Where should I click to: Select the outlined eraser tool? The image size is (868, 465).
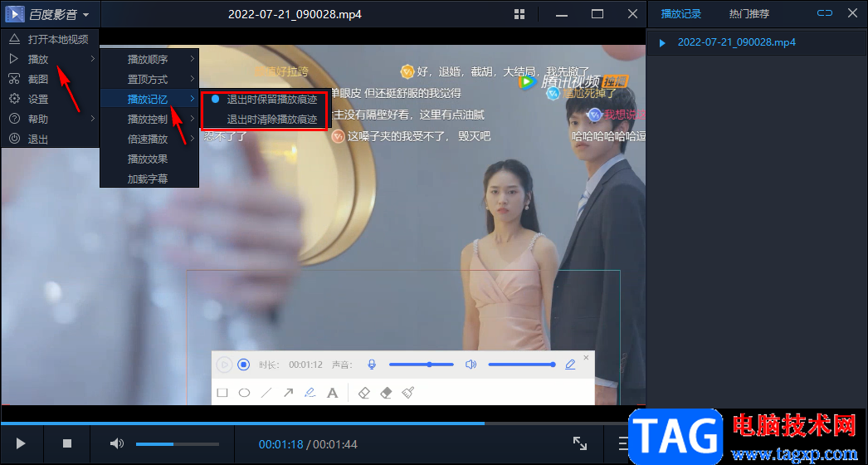click(x=364, y=393)
